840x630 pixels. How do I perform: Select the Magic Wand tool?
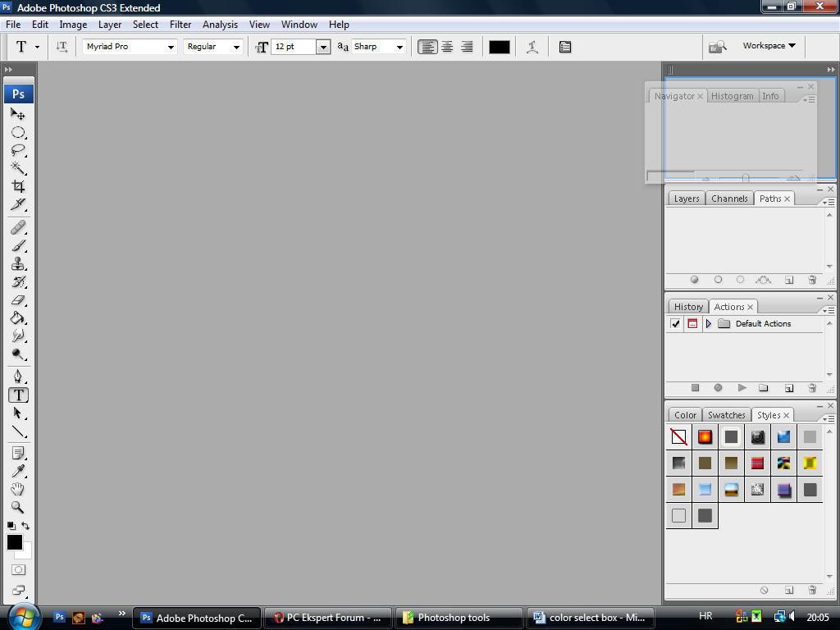tap(18, 168)
